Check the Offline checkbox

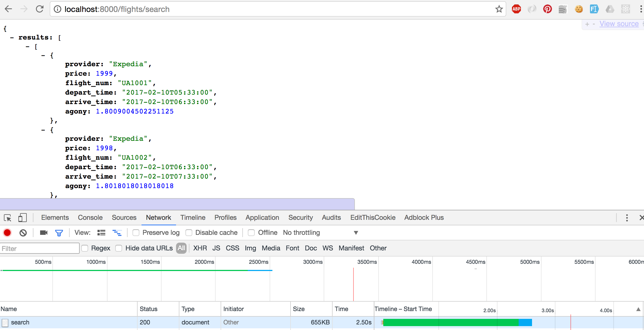point(251,233)
